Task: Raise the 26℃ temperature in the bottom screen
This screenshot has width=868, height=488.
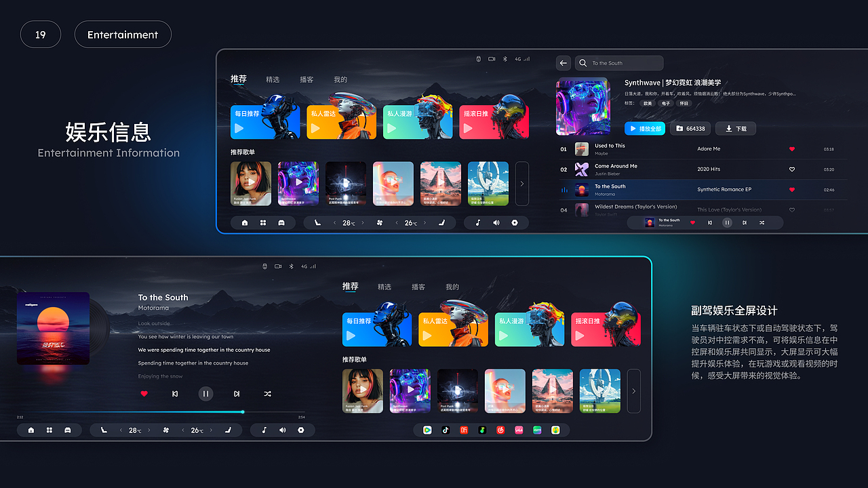Action: [x=212, y=430]
